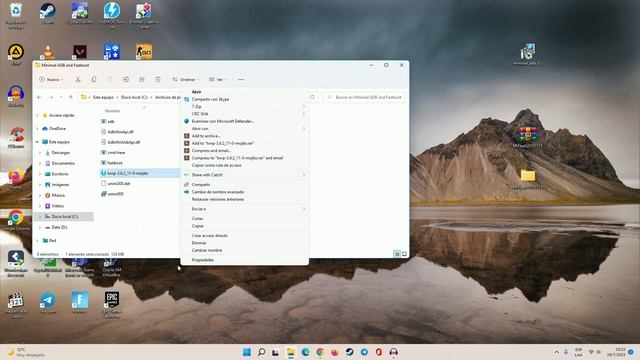This screenshot has height=360, width=640.
Task: Open the Steam desktop shortcut
Action: 48,13
